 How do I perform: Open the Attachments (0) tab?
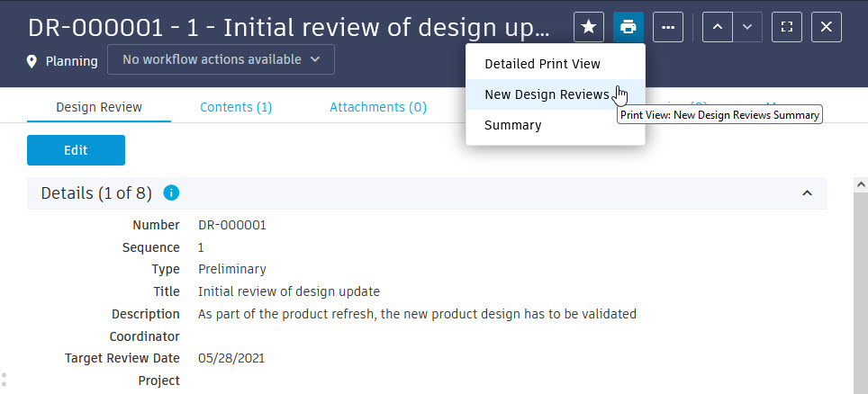tap(378, 107)
